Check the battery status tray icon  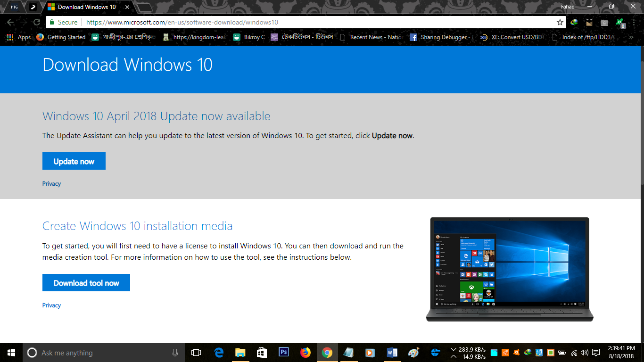click(x=562, y=353)
